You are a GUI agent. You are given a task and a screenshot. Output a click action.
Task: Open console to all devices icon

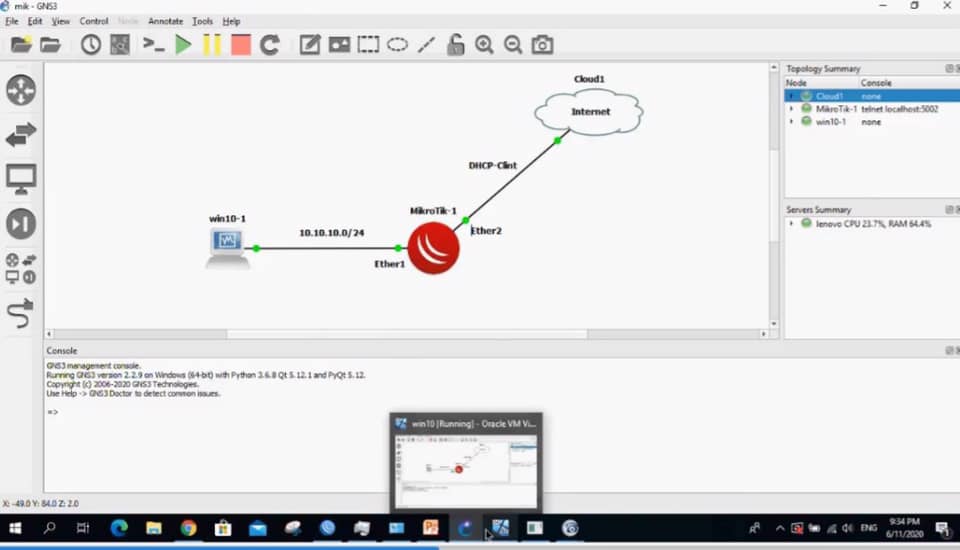click(x=153, y=44)
